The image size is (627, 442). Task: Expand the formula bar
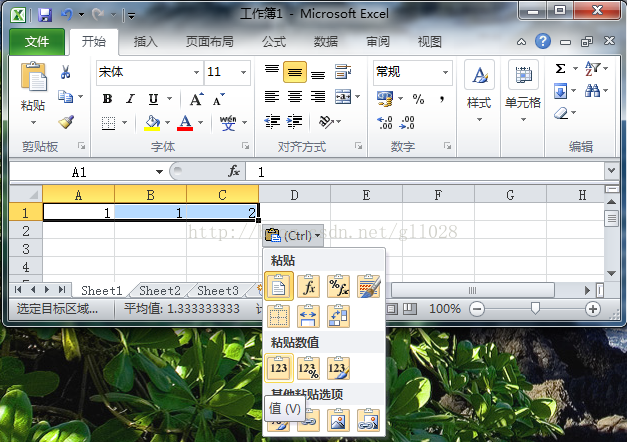(611, 171)
